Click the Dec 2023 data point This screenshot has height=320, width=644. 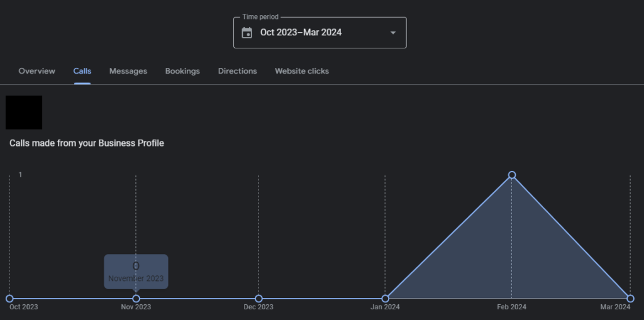(258, 299)
